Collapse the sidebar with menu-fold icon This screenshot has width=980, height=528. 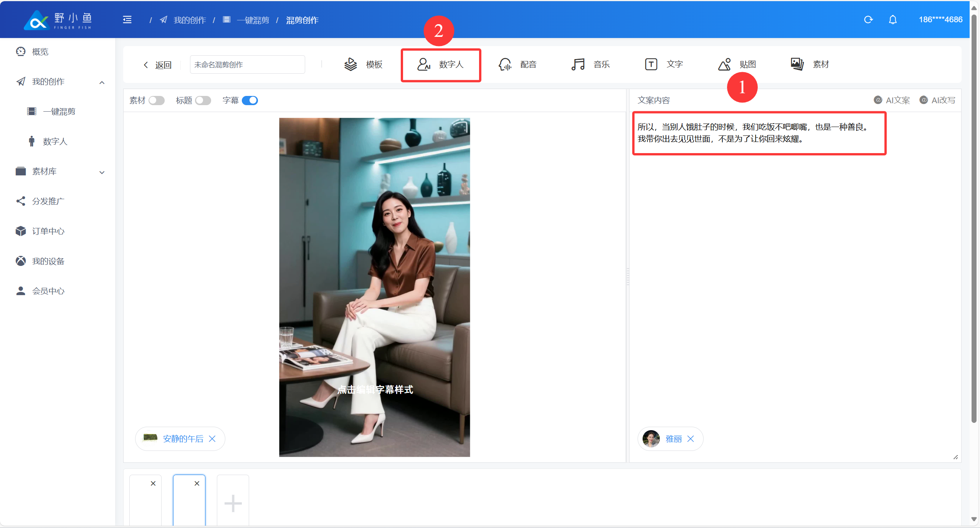(x=127, y=20)
